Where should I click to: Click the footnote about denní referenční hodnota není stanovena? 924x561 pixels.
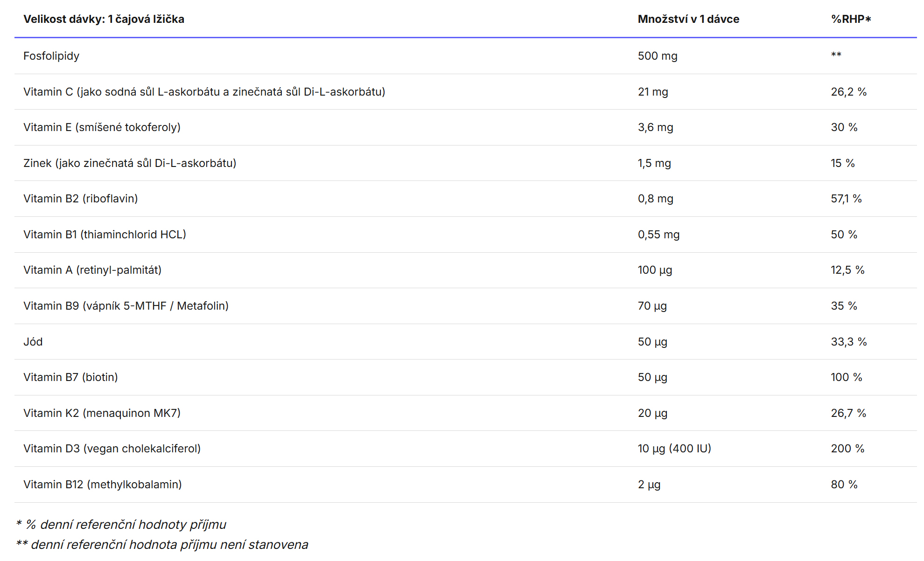point(162,545)
